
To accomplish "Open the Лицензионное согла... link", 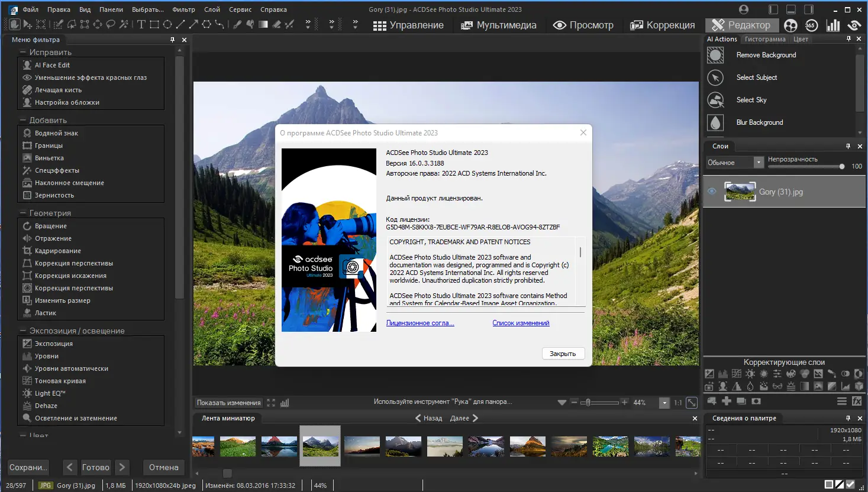I will [420, 323].
